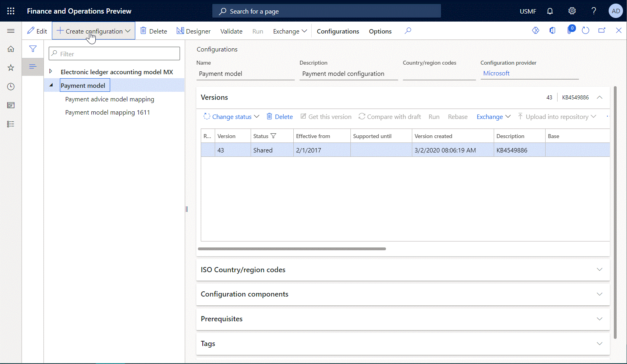The height and width of the screenshot is (364, 627).
Task: Click the filter funnel icon in left pane
Action: pos(33,49)
